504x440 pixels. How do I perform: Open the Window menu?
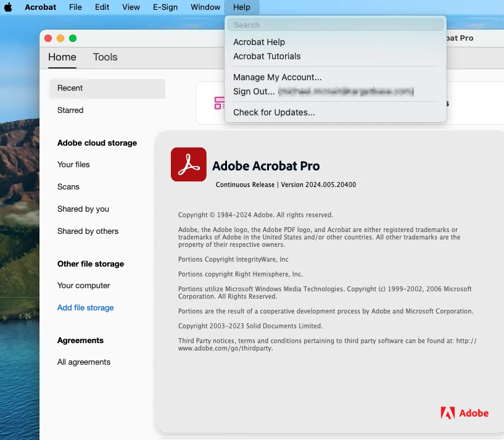(x=205, y=7)
